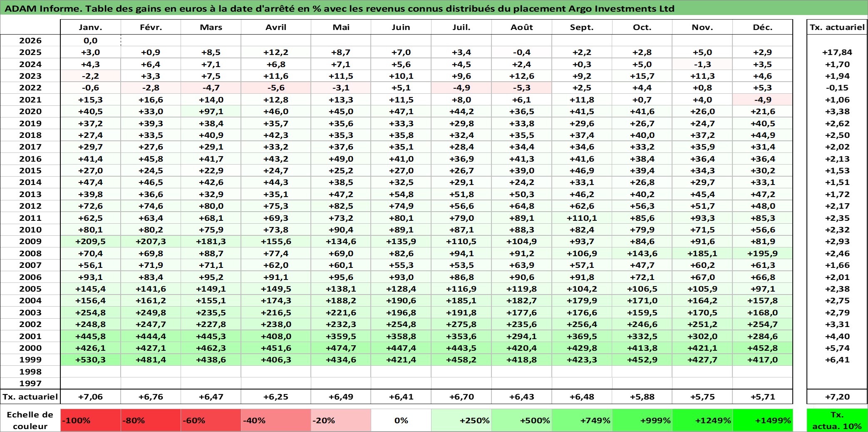Click the 2009 row label
Image resolution: width=868 pixels, height=432 pixels.
click(x=30, y=241)
